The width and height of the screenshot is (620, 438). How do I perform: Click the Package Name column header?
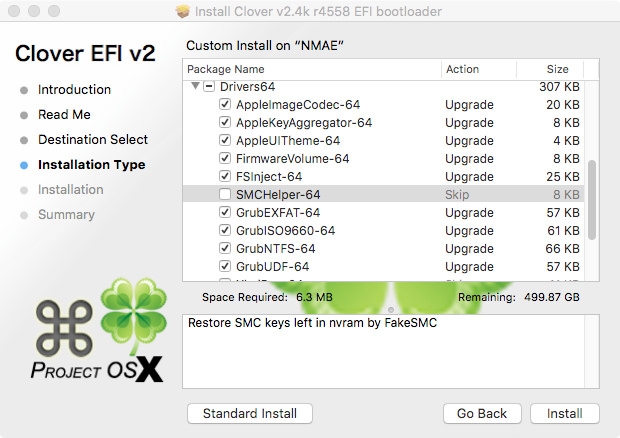point(312,69)
